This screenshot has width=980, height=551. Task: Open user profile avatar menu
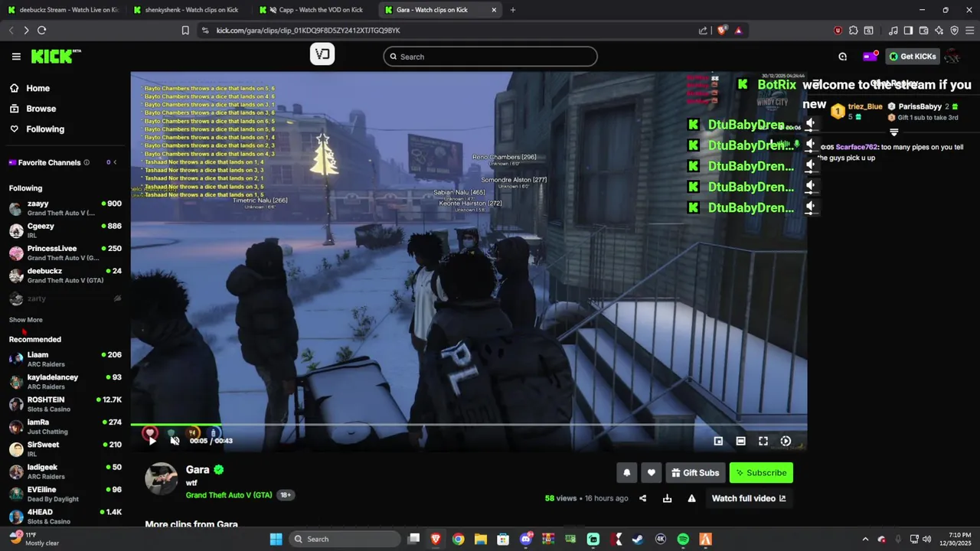[x=952, y=57]
